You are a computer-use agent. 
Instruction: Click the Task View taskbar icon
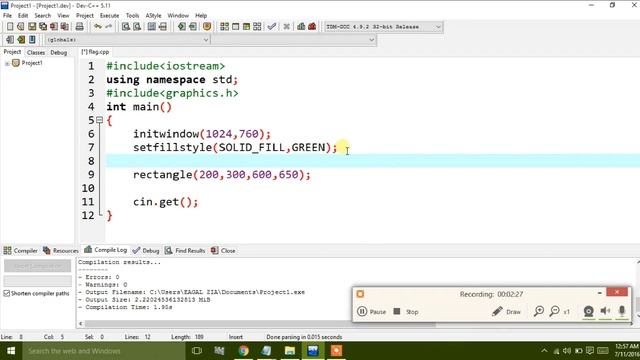point(197,351)
